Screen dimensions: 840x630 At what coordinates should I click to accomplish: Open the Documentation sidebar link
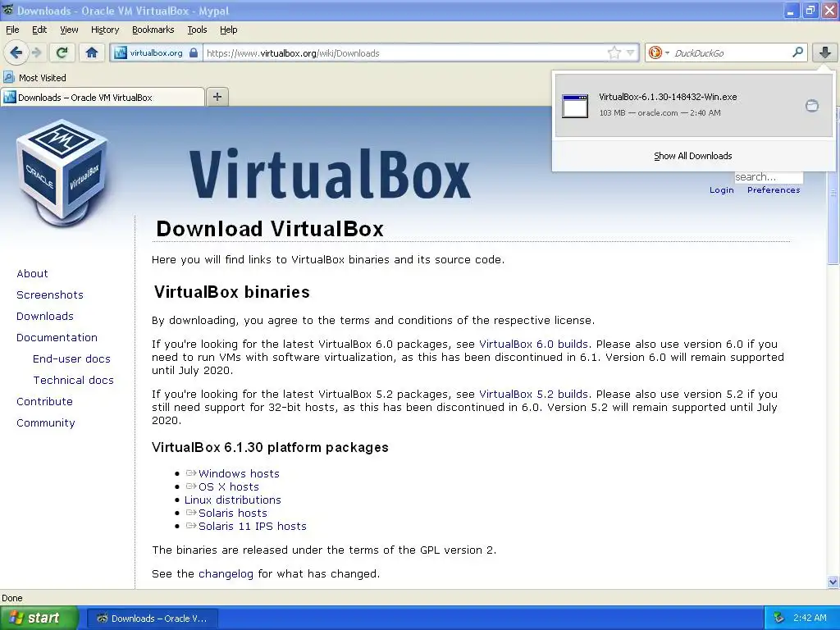point(57,337)
